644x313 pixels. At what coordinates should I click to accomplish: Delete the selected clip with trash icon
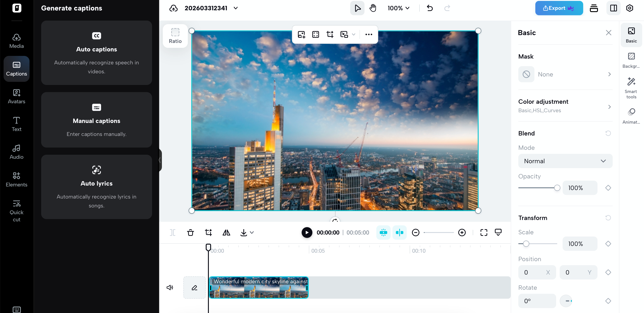191,233
